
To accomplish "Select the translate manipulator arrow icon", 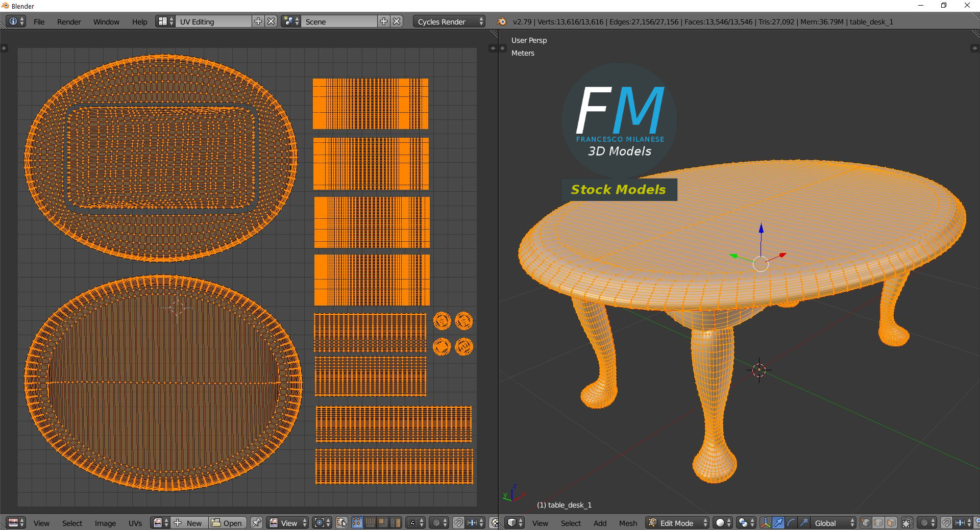I will coord(778,523).
